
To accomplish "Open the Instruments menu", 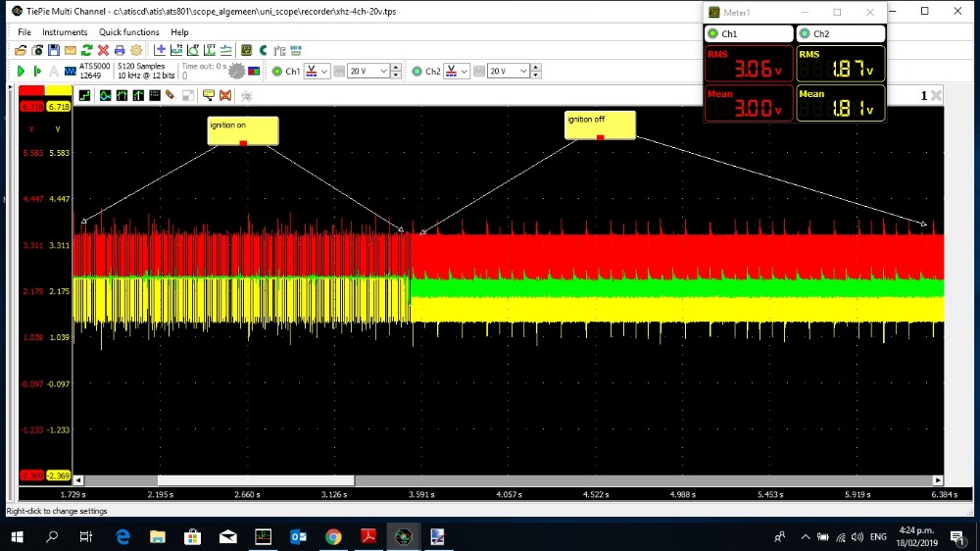I will [65, 32].
